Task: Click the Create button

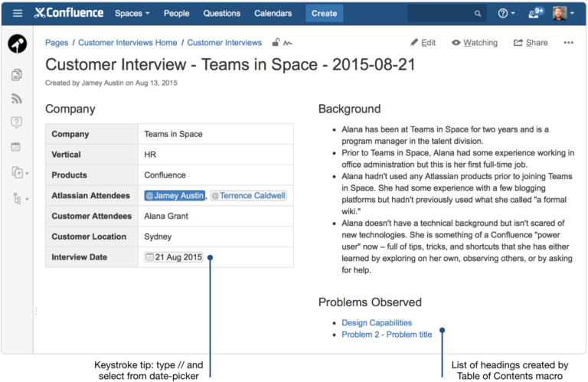Action: tap(324, 14)
